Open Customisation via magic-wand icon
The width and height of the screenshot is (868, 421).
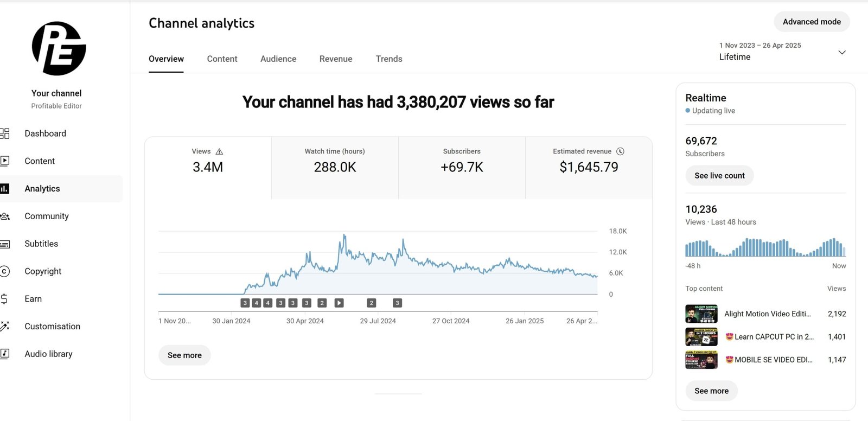[5, 326]
